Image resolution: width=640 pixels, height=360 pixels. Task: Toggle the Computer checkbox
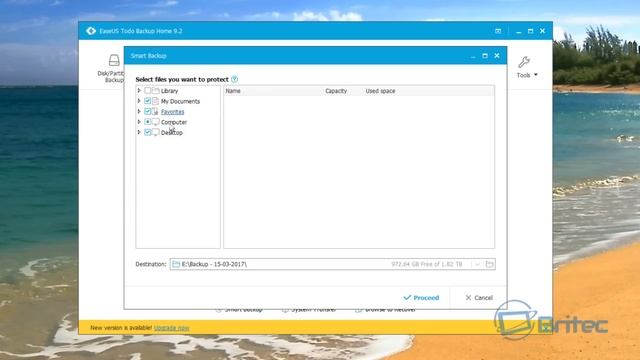(x=148, y=122)
